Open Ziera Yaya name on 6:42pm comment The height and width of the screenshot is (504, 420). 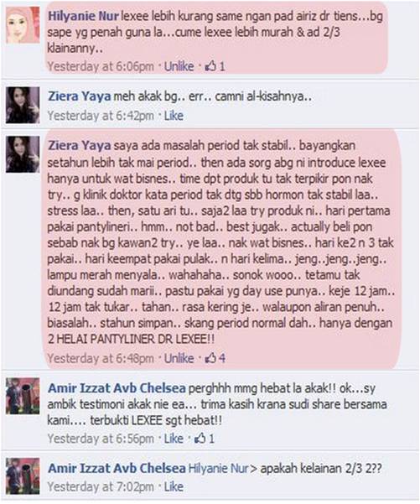80,96
